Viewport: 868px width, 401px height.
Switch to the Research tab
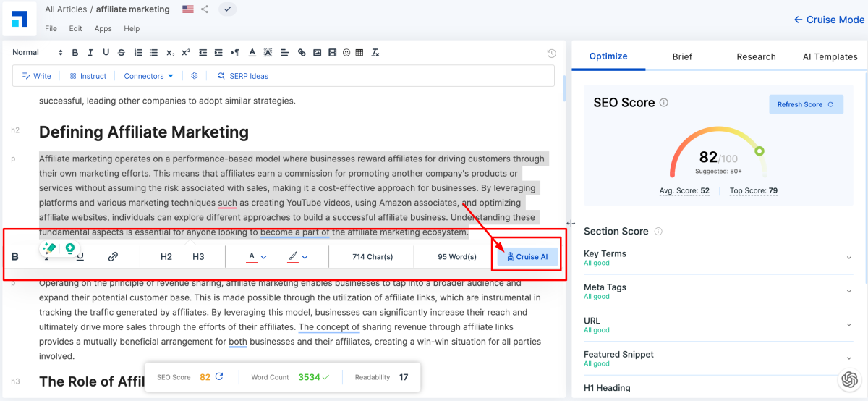click(x=756, y=56)
